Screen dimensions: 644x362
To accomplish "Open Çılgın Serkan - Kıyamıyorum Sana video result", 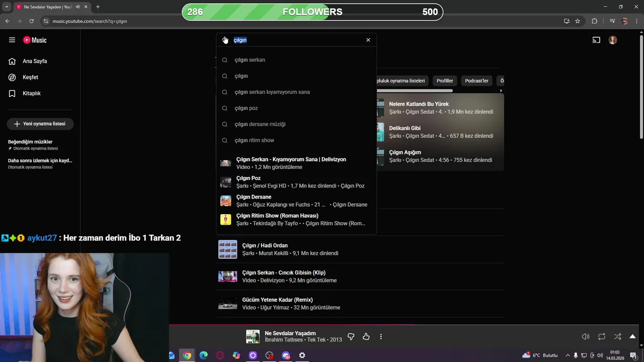I will [x=296, y=163].
